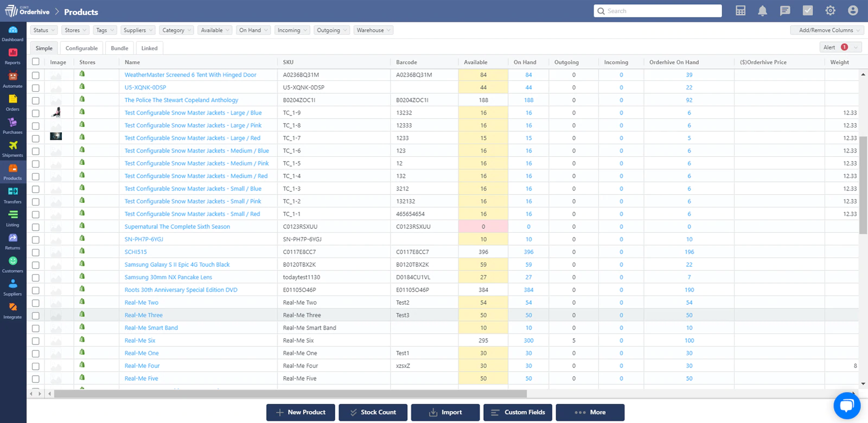Viewport: 868px width, 423px height.
Task: Open the user account profile icon
Action: [853, 11]
